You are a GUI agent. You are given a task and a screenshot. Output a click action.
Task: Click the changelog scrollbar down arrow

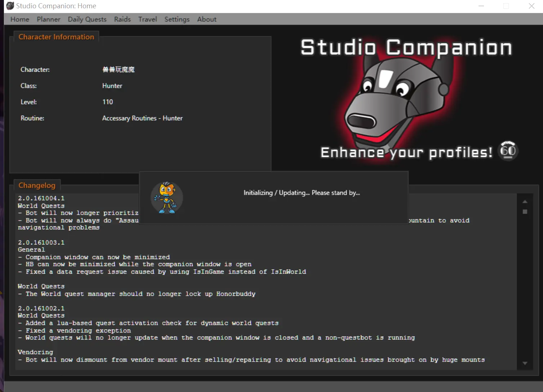click(525, 363)
